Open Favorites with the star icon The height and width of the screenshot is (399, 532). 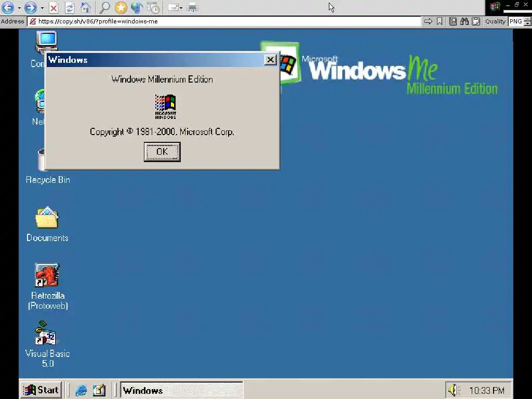pyautogui.click(x=121, y=7)
